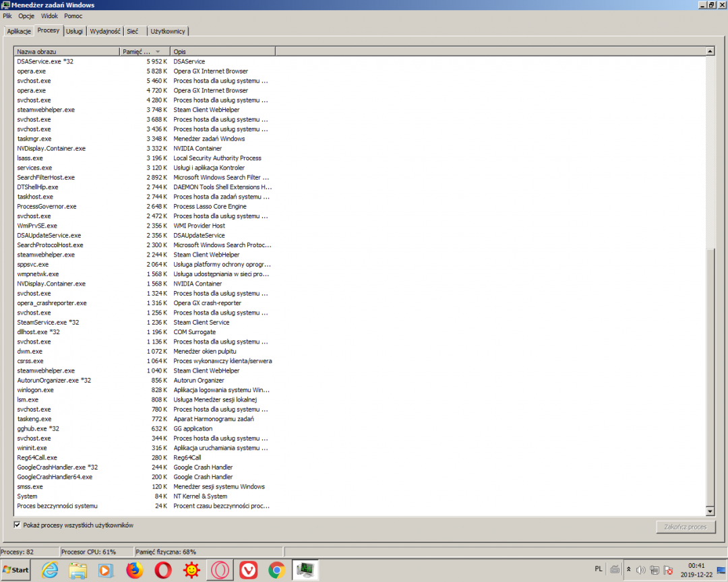Open the red Opera browser icon

coord(163,570)
